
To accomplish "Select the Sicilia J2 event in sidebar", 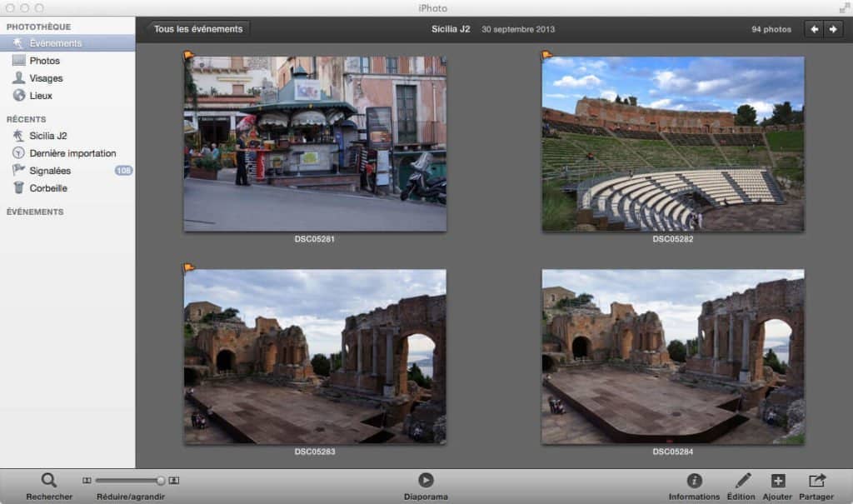I will coord(50,136).
